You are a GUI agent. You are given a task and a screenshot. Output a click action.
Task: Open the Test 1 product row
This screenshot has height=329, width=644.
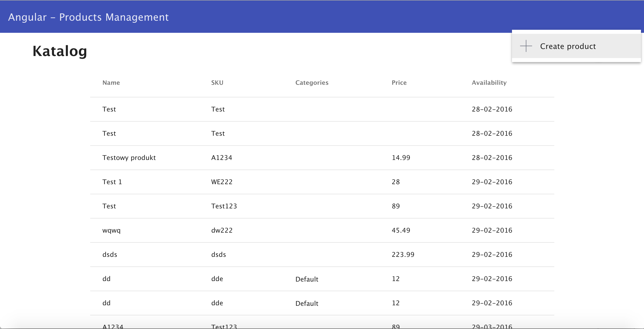click(112, 182)
